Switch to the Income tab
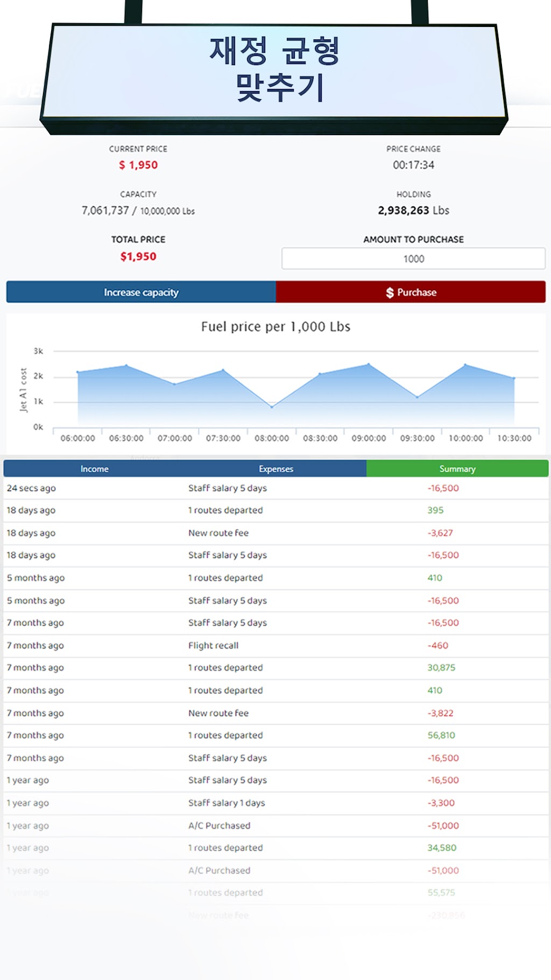 95,469
